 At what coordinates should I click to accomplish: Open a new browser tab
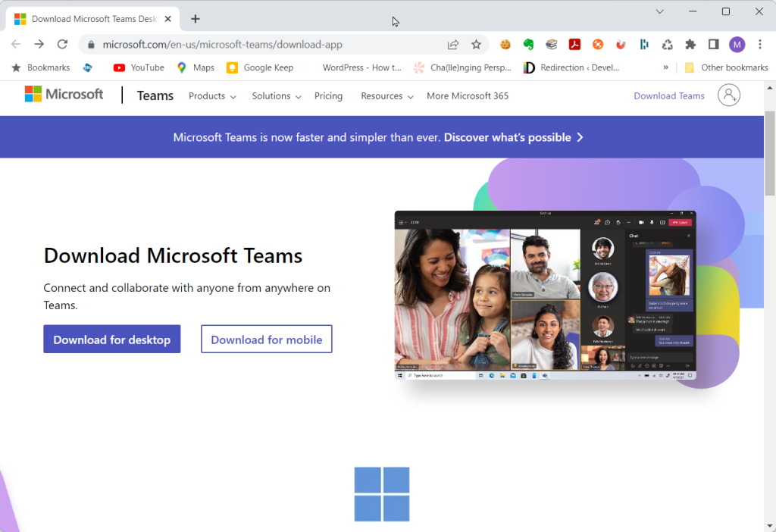[196, 19]
